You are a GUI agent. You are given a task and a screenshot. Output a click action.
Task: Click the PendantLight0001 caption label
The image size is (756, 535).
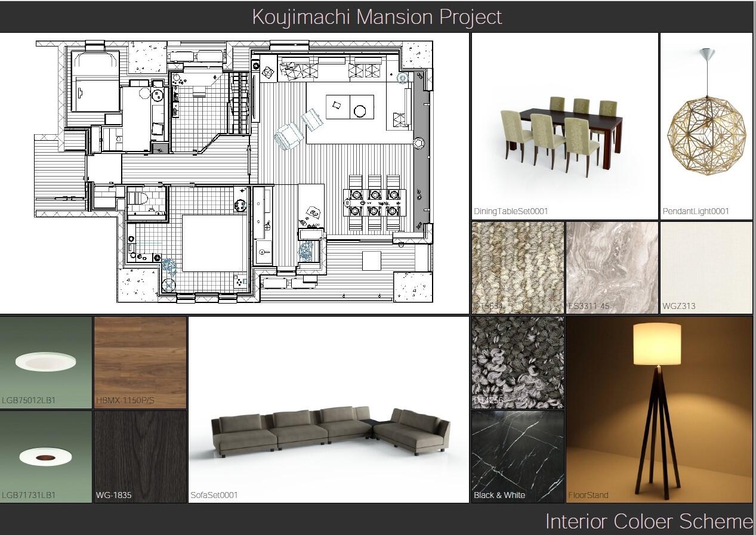coord(695,211)
